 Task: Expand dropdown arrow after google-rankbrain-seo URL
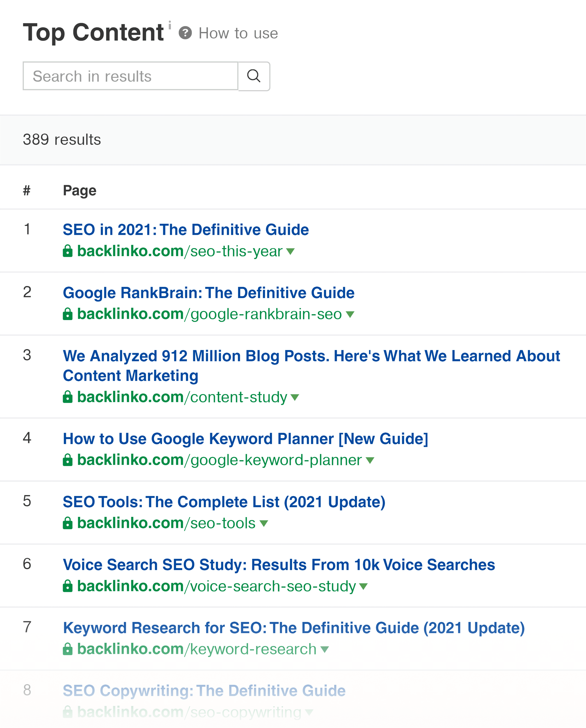click(350, 315)
